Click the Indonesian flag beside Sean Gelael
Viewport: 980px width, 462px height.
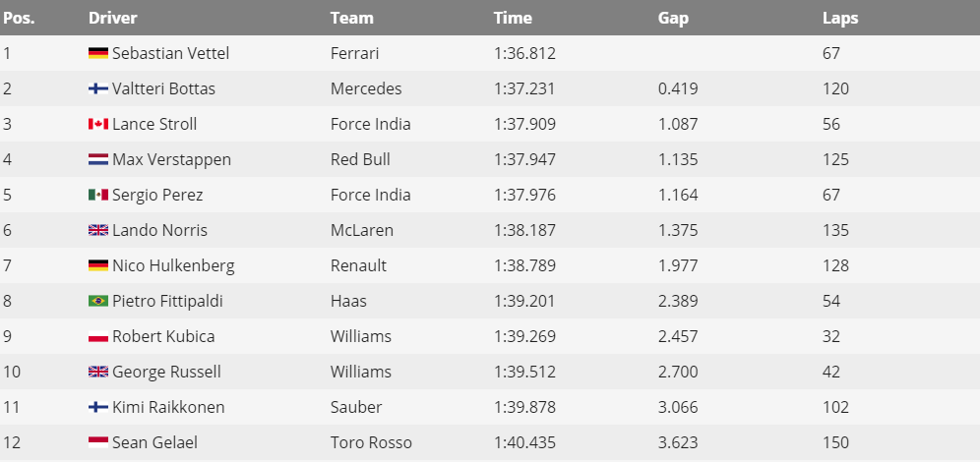point(98,442)
